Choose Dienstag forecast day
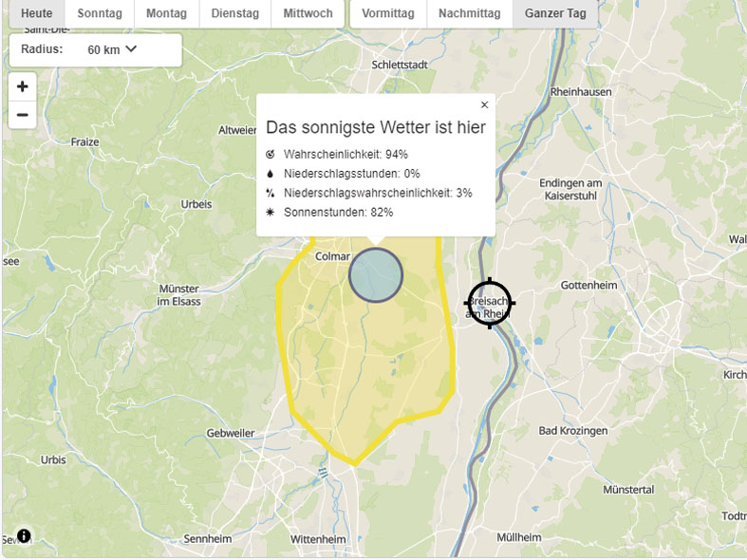The image size is (747, 560). tap(234, 14)
